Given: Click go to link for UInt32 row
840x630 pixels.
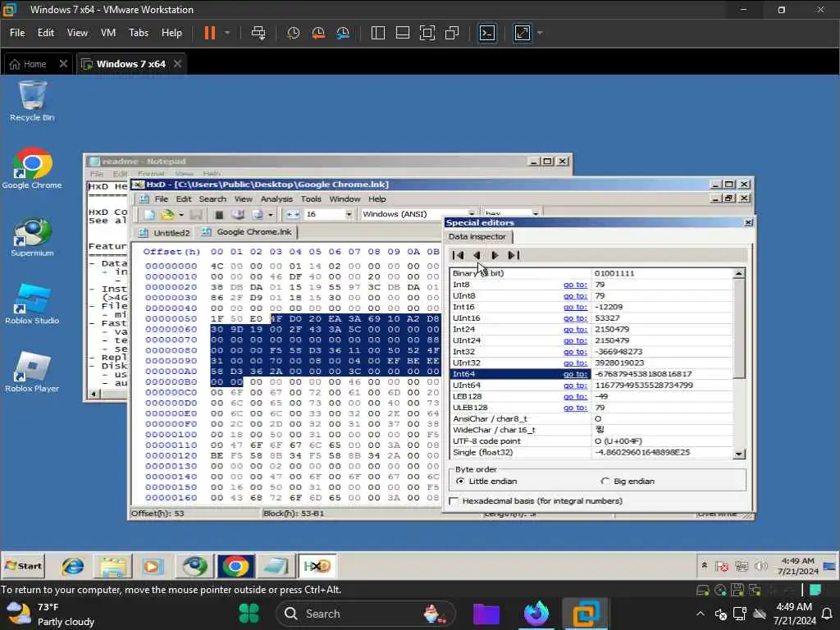Looking at the screenshot, I should 575,363.
